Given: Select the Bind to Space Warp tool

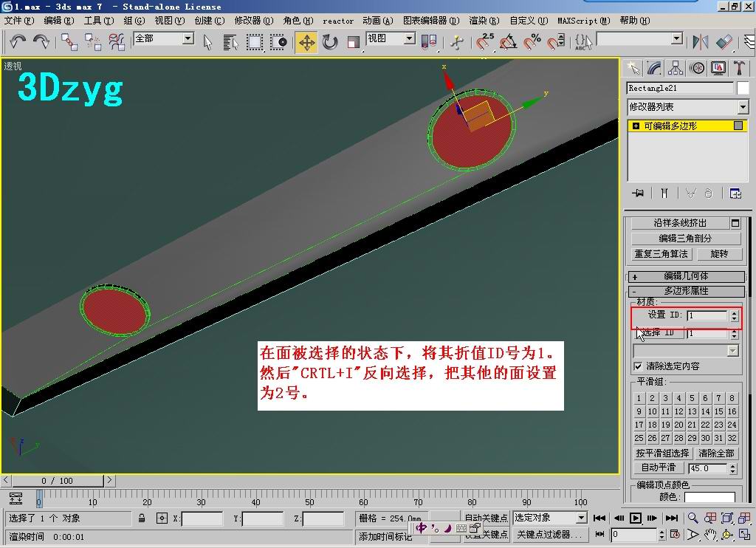Looking at the screenshot, I should point(116,42).
